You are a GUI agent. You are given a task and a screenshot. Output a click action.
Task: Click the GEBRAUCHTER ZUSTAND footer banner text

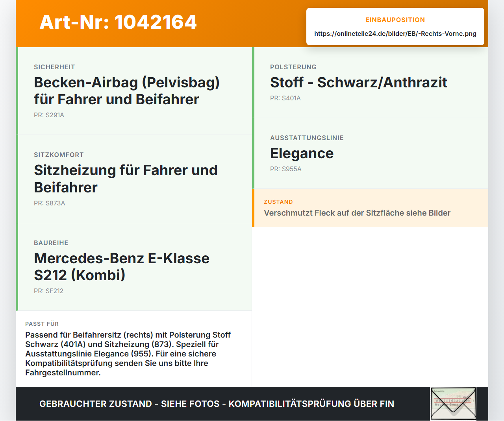pyautogui.click(x=217, y=404)
